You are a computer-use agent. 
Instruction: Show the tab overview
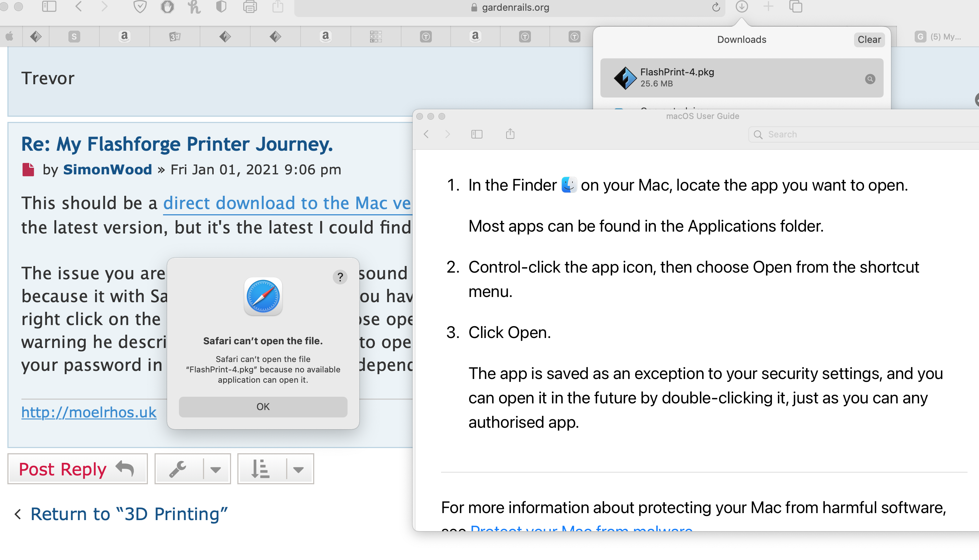click(x=796, y=7)
